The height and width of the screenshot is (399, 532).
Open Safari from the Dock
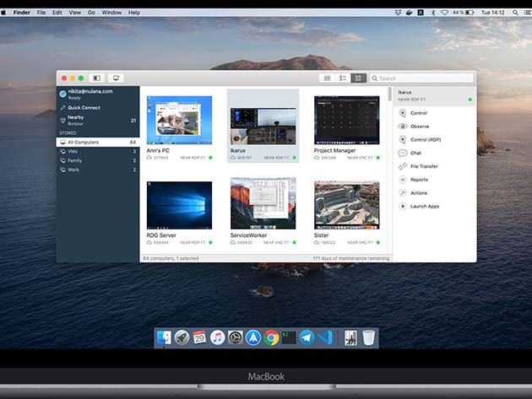(x=253, y=337)
